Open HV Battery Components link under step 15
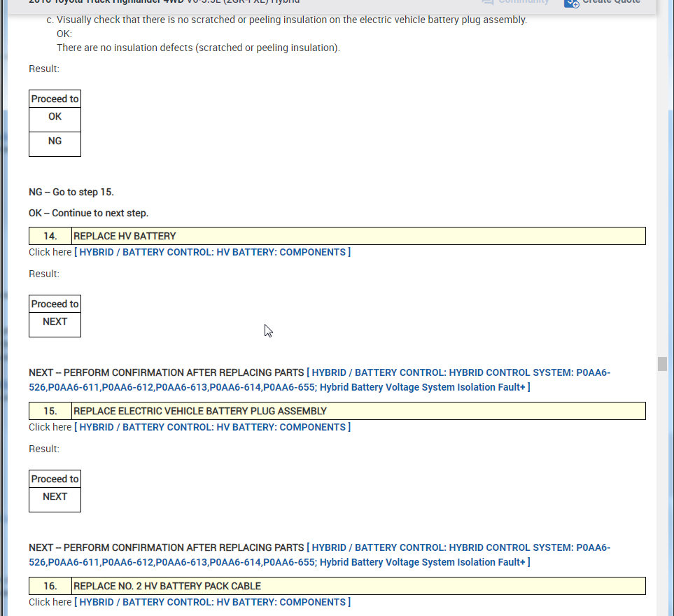Screen dimensions: 674x616 pos(212,427)
